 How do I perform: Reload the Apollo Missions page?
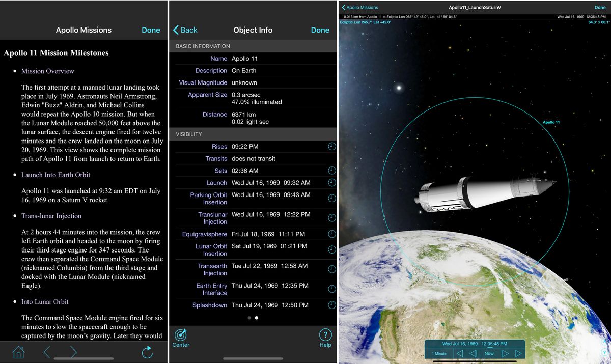(147, 352)
